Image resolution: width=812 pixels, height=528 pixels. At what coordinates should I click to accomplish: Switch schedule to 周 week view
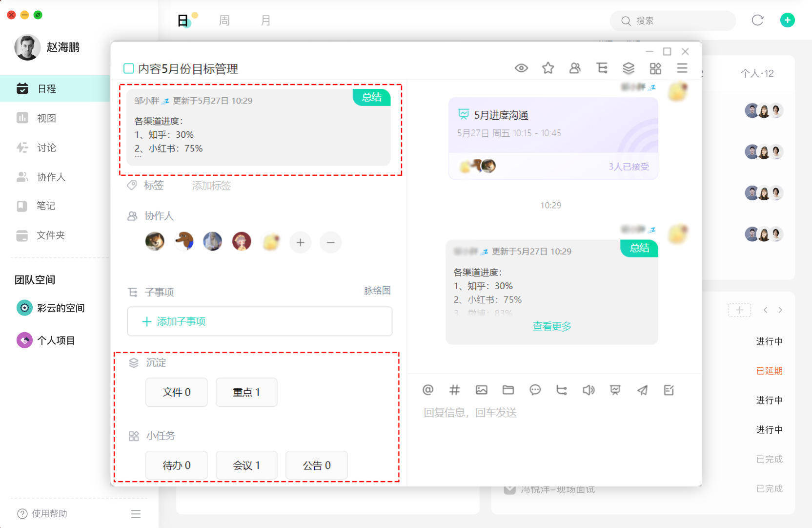click(224, 20)
